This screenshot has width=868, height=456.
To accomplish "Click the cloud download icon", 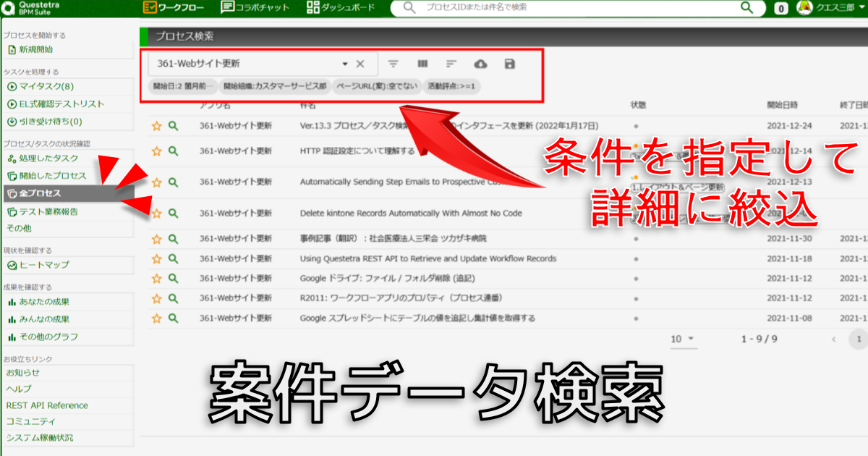I will pos(480,64).
